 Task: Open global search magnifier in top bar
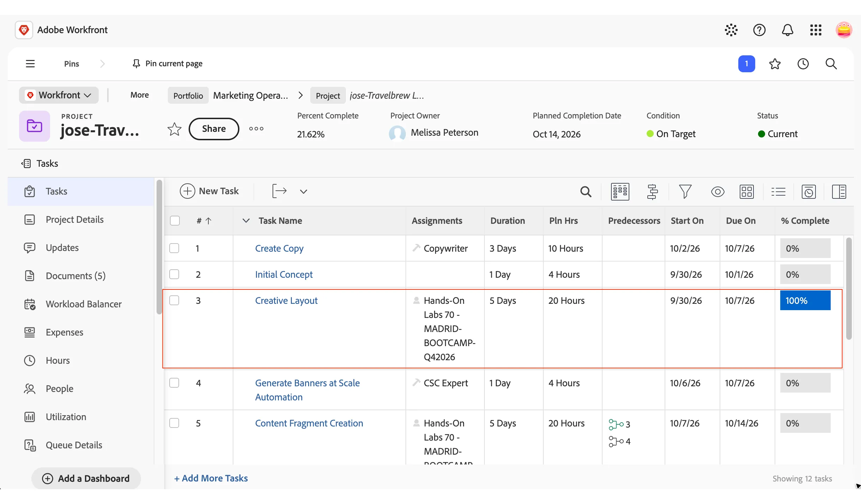[831, 64]
